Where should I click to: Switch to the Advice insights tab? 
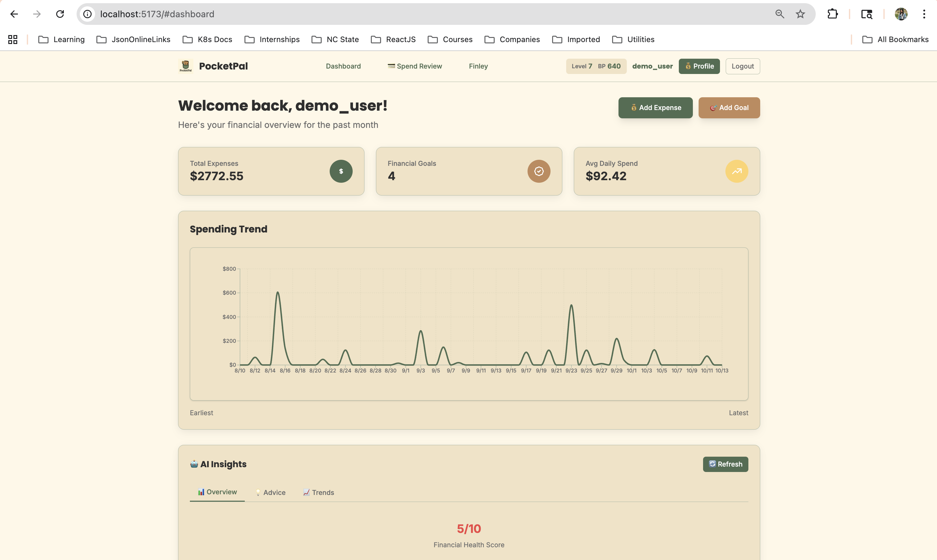click(x=270, y=492)
